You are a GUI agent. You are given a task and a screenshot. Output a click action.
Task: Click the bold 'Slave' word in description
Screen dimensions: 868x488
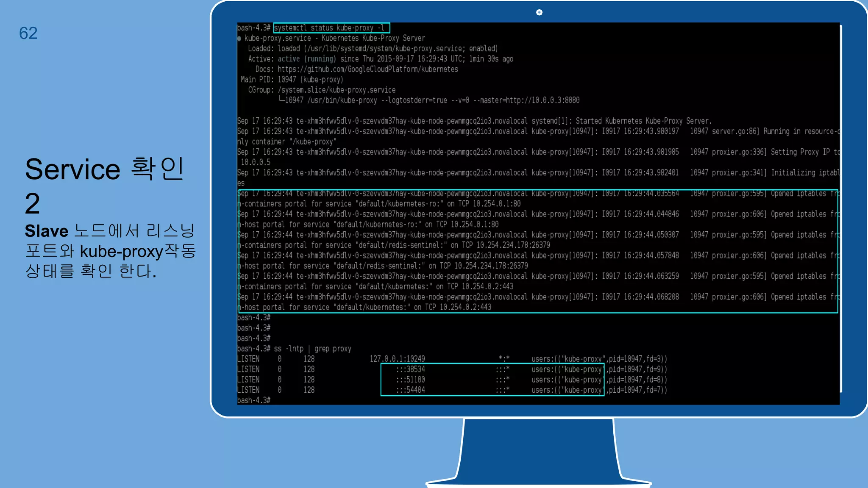46,231
